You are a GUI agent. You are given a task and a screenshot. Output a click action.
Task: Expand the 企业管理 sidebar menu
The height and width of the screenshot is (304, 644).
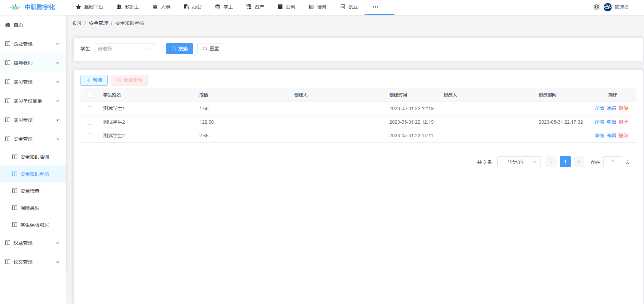(33, 44)
